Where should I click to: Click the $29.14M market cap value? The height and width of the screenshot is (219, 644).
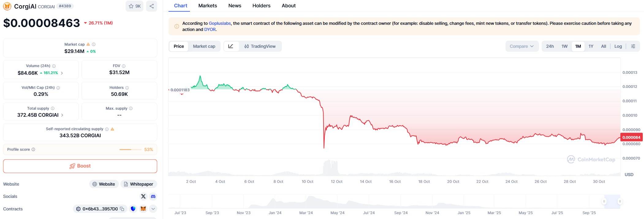click(x=74, y=51)
